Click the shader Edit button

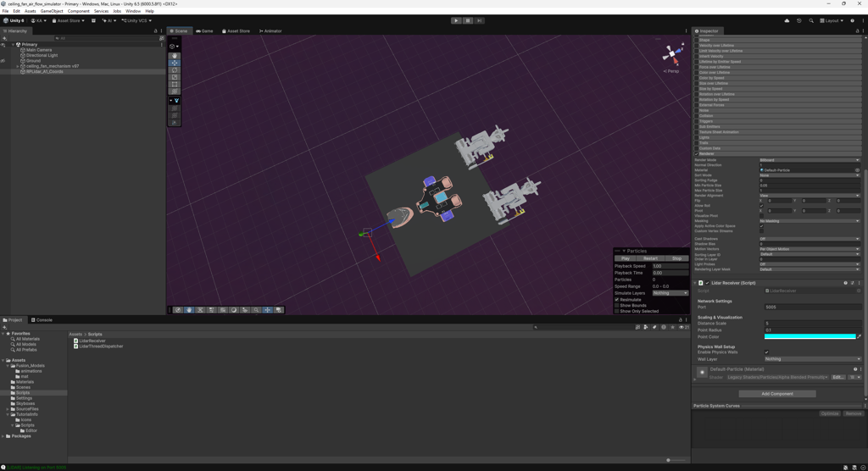point(838,378)
